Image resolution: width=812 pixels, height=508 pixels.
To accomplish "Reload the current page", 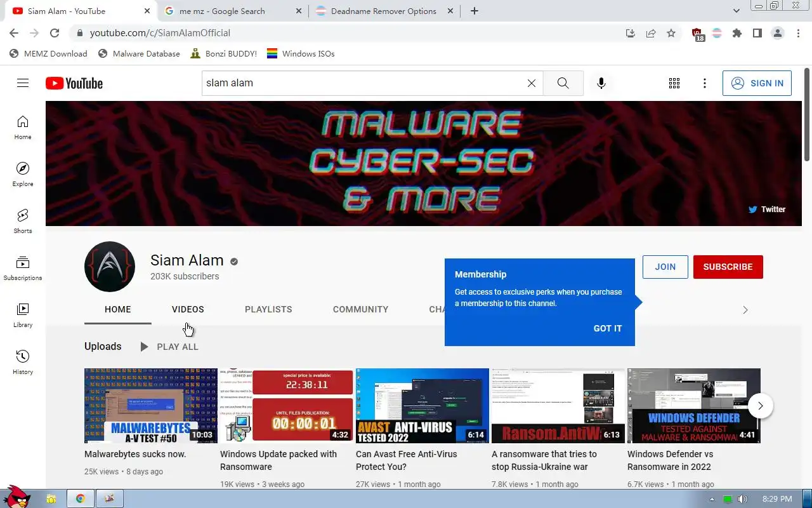I will (55, 33).
